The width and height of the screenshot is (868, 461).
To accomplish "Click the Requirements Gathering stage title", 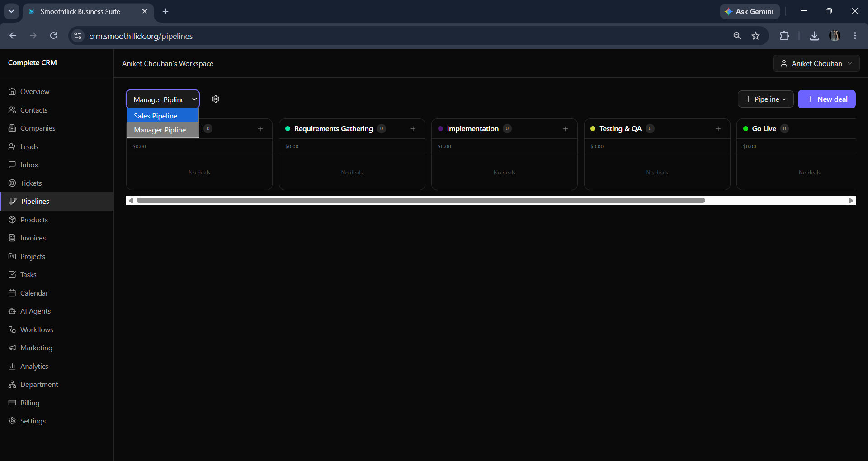I will coord(334,128).
